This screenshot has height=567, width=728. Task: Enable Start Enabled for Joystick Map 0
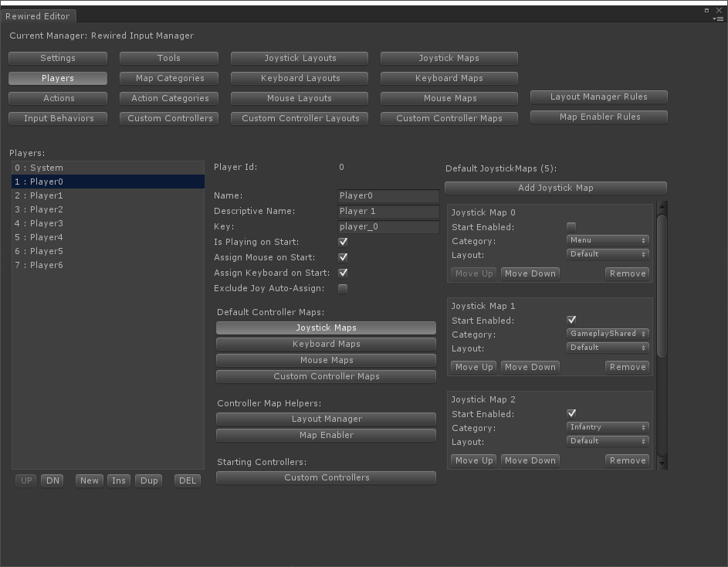(571, 227)
